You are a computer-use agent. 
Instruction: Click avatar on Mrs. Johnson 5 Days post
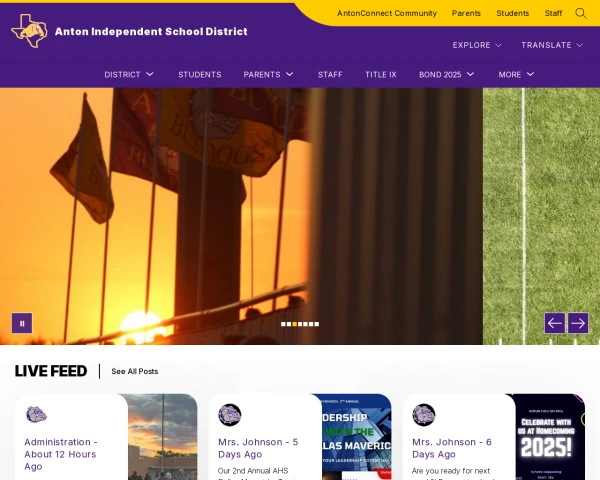pos(230,415)
